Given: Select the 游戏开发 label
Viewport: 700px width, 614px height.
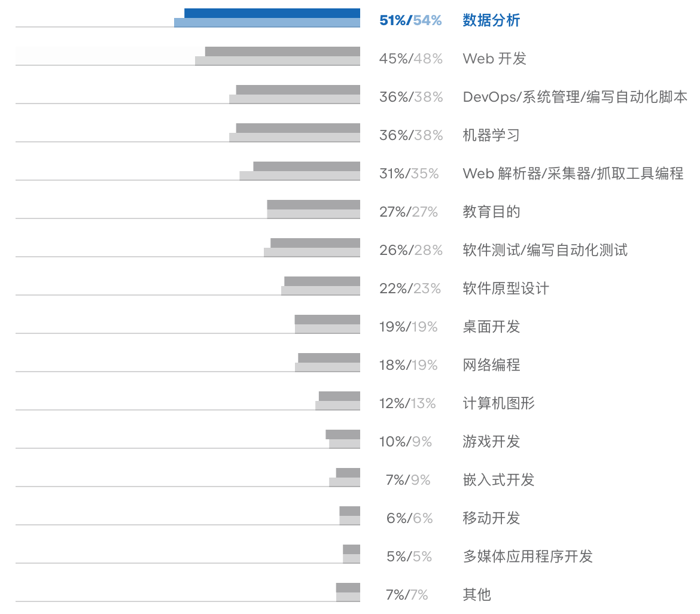Looking at the screenshot, I should pos(491,442).
